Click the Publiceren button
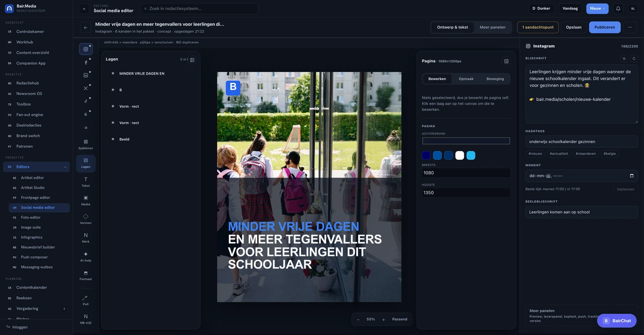This screenshot has width=644, height=335. coord(605,27)
